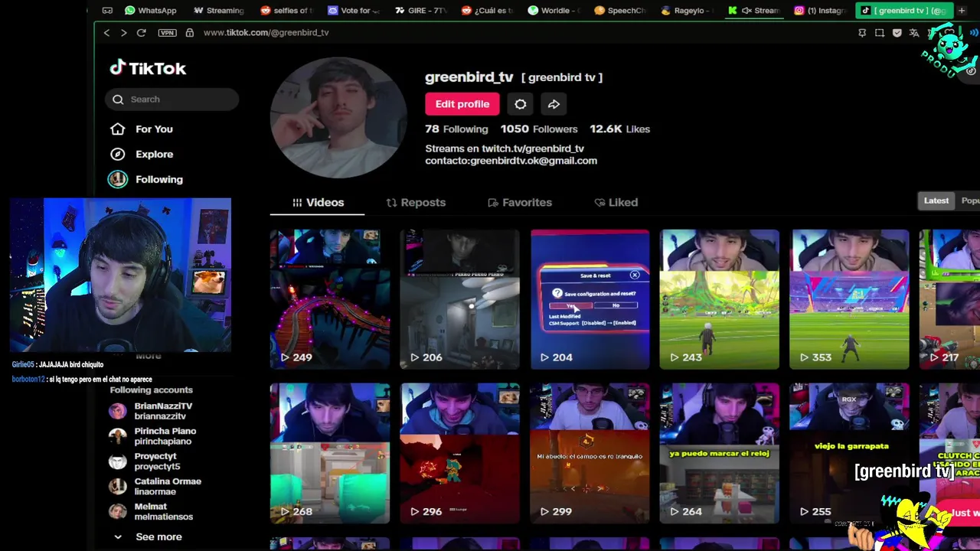Open the shield ad-blocker icon
The height and width of the screenshot is (551, 980).
coord(897,33)
